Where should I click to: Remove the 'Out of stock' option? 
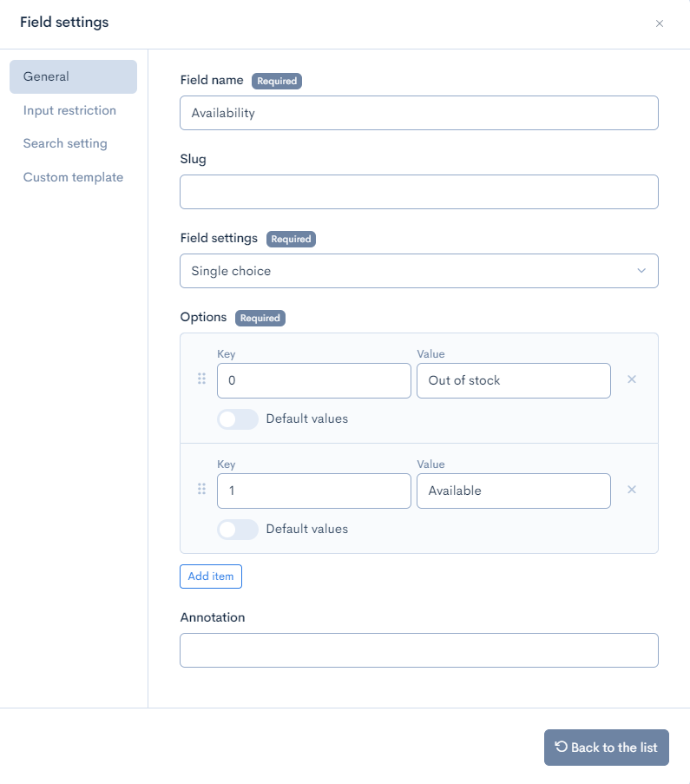pyautogui.click(x=632, y=379)
